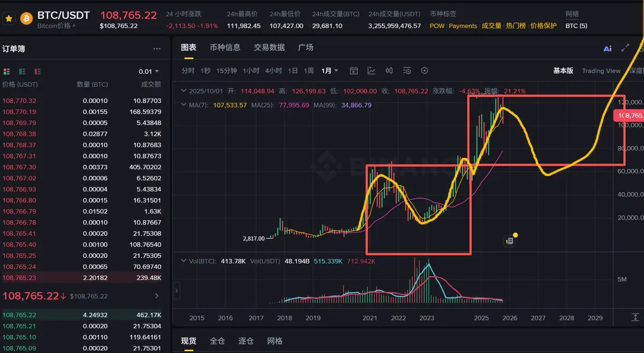
Task: Open the 币种信息 tab
Action: pyautogui.click(x=225, y=47)
